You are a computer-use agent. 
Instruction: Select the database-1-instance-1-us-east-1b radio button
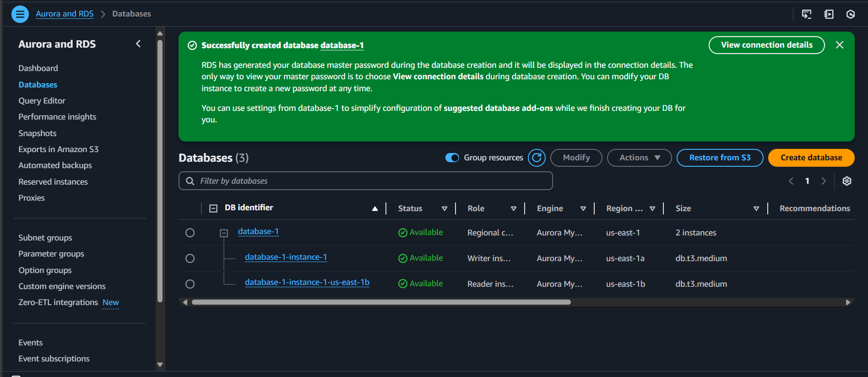tap(190, 284)
